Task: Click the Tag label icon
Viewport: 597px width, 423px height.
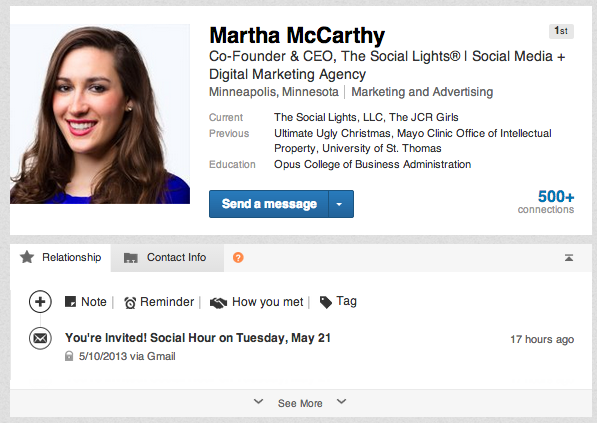Action: pyautogui.click(x=326, y=302)
